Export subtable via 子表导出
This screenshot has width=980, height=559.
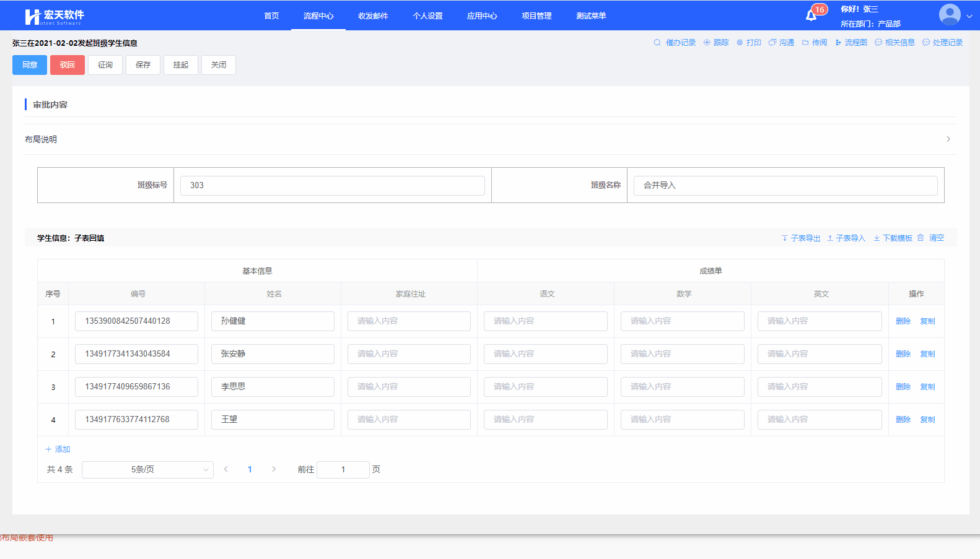pos(801,238)
